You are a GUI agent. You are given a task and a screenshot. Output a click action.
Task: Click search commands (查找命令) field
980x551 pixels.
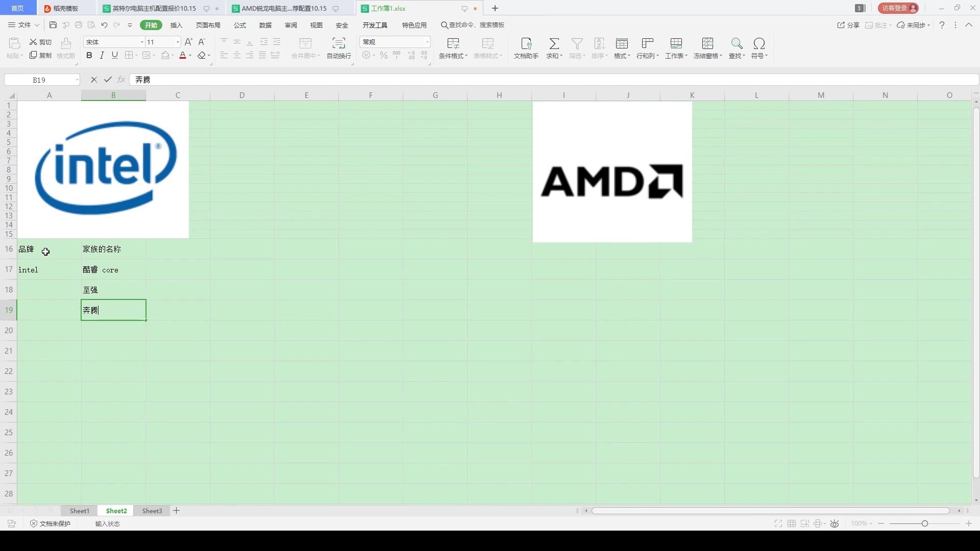(x=473, y=25)
